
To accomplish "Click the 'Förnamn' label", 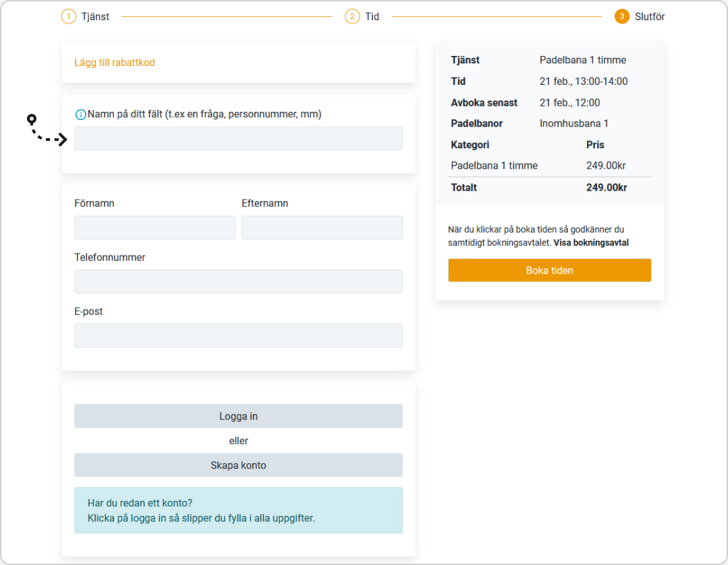I will click(94, 203).
